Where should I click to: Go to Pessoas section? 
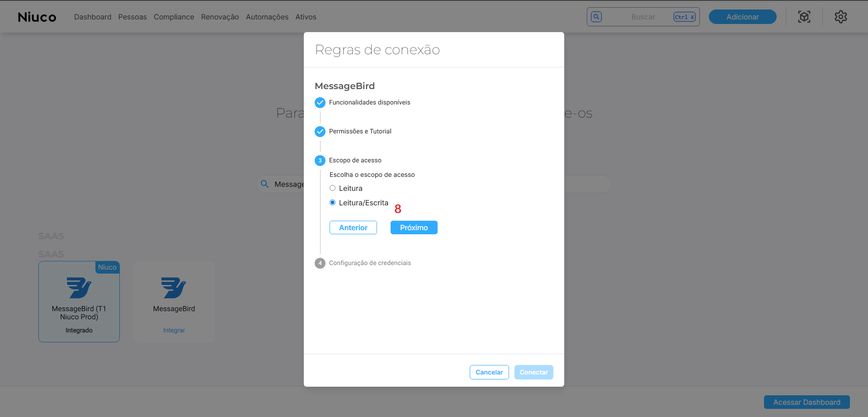pyautogui.click(x=132, y=17)
